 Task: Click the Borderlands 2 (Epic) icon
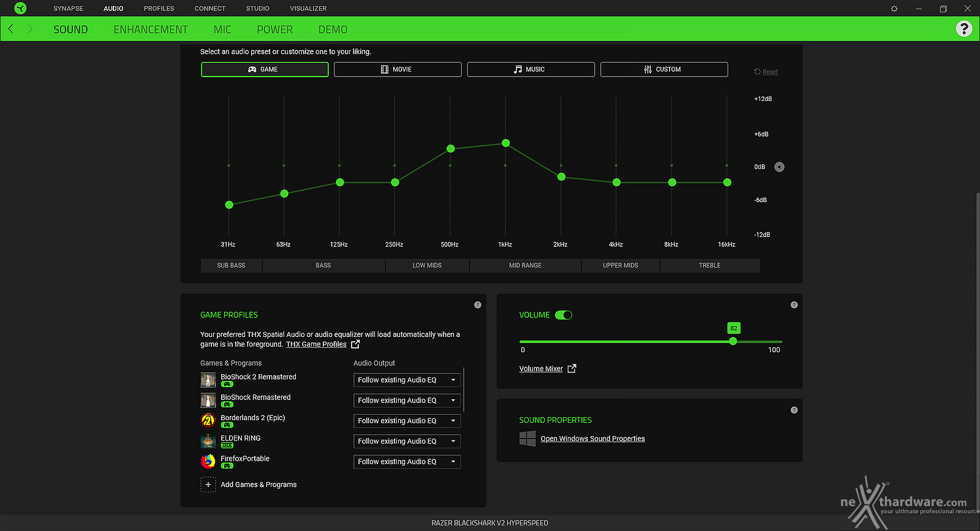(208, 420)
